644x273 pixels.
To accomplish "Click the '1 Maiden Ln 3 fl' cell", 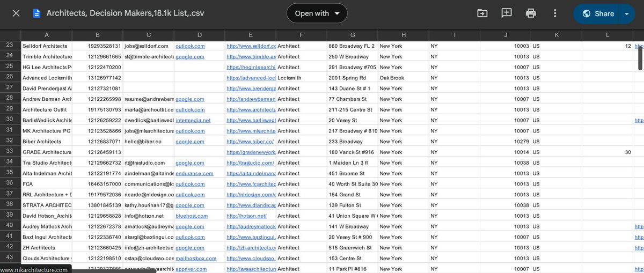I will [x=352, y=163].
